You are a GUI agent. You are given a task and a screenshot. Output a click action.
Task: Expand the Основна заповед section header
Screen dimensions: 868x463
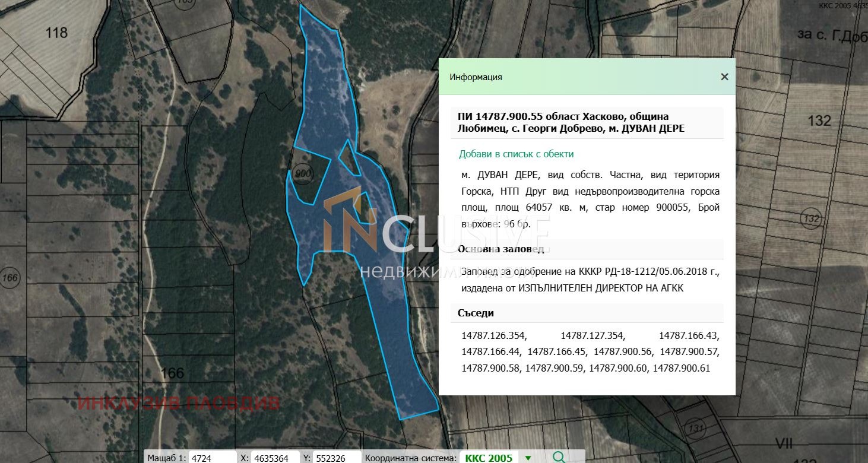coord(500,249)
